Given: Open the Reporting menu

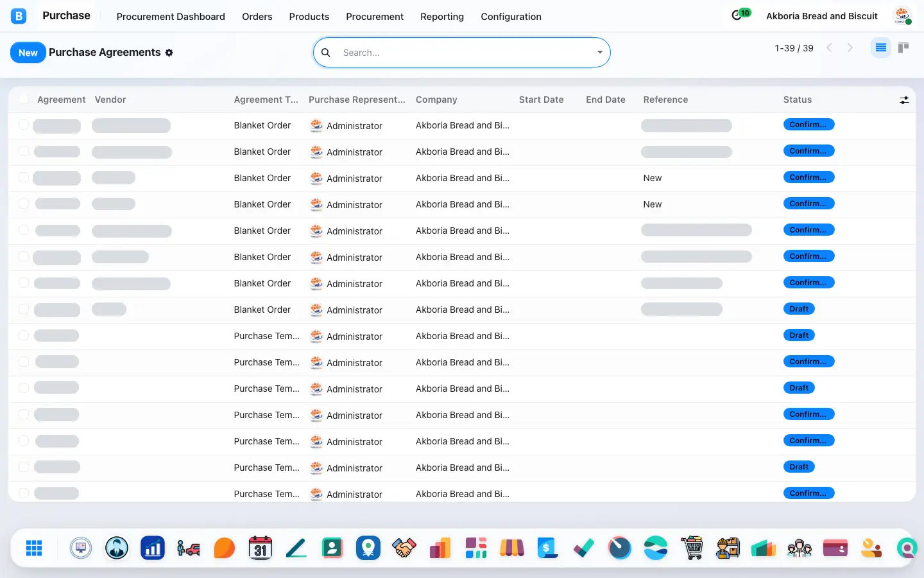Looking at the screenshot, I should (x=442, y=17).
